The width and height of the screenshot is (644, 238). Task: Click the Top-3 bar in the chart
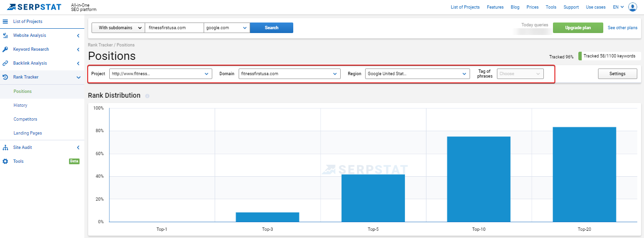pos(267,217)
